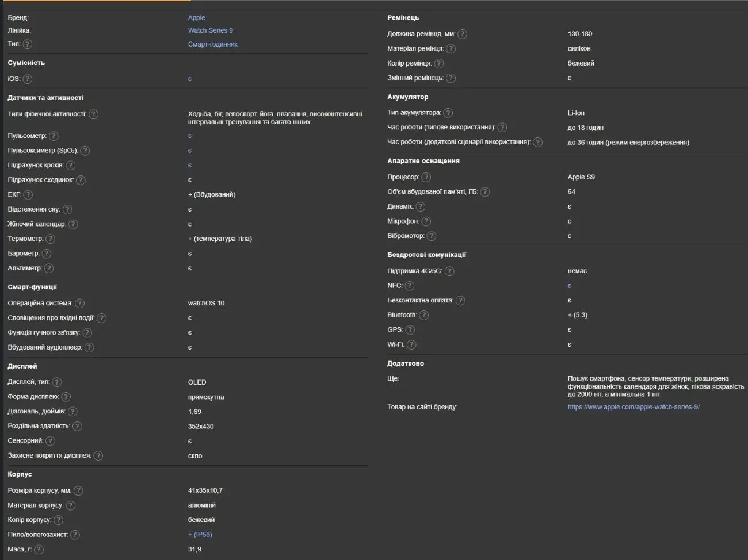Click question mark beside Маса, г
The height and width of the screenshot is (560, 748).
point(39,549)
